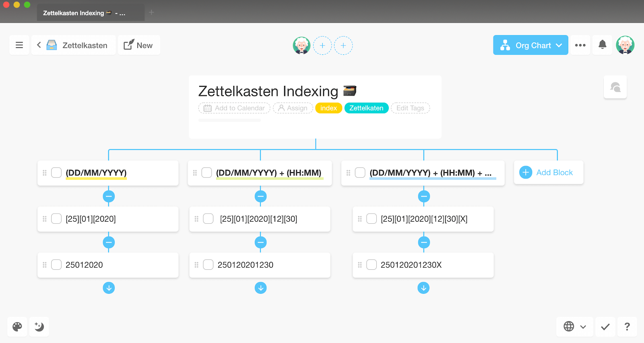This screenshot has height=343, width=644.
Task: Grab drag handle of 25012020 block
Action: pyautogui.click(x=45, y=265)
